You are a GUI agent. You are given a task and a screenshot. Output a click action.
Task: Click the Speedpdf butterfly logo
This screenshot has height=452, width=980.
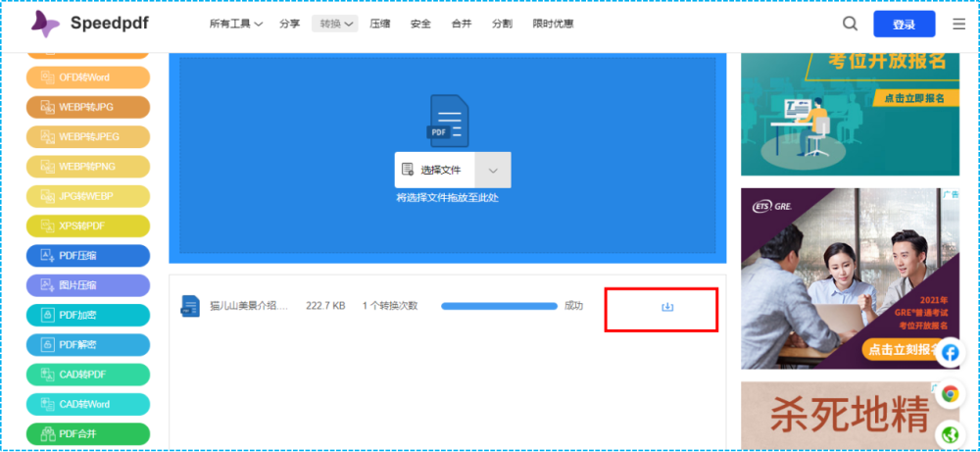tap(46, 24)
